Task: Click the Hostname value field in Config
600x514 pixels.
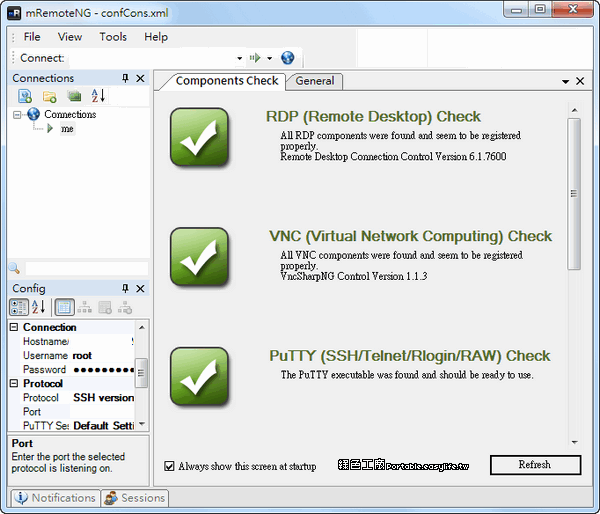Action: tap(102, 341)
